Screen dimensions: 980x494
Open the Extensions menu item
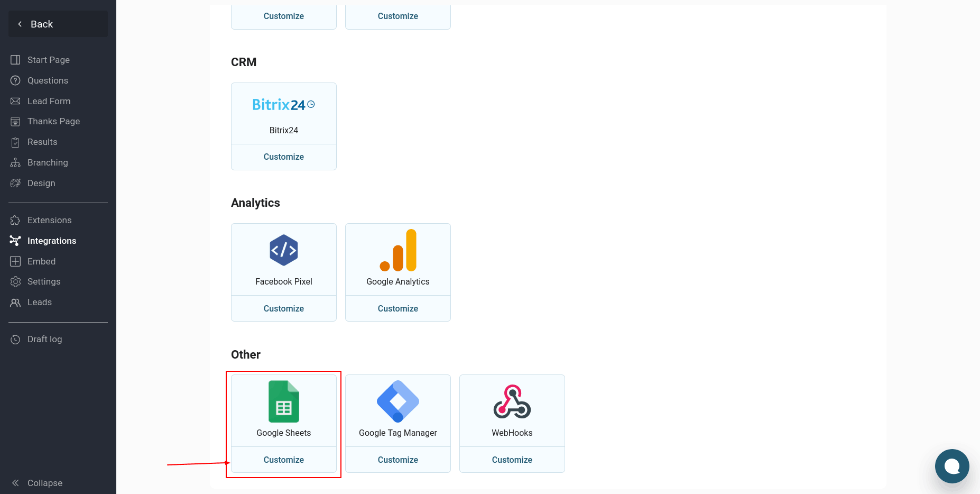point(49,220)
